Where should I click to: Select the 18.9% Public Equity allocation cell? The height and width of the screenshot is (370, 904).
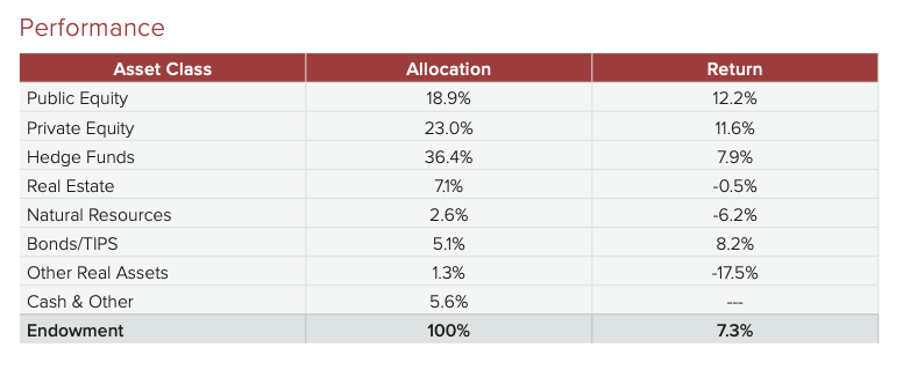coord(449,99)
